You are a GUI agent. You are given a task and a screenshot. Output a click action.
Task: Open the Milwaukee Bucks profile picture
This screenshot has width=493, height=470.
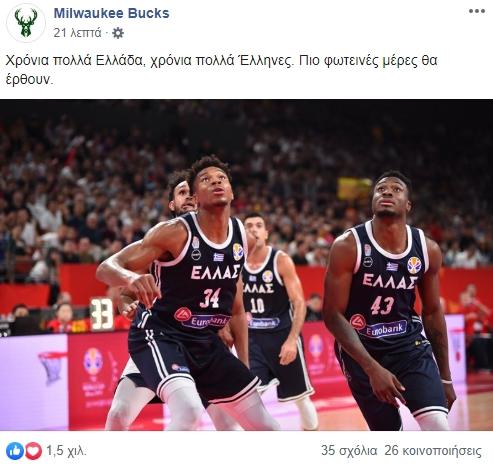tap(26, 23)
